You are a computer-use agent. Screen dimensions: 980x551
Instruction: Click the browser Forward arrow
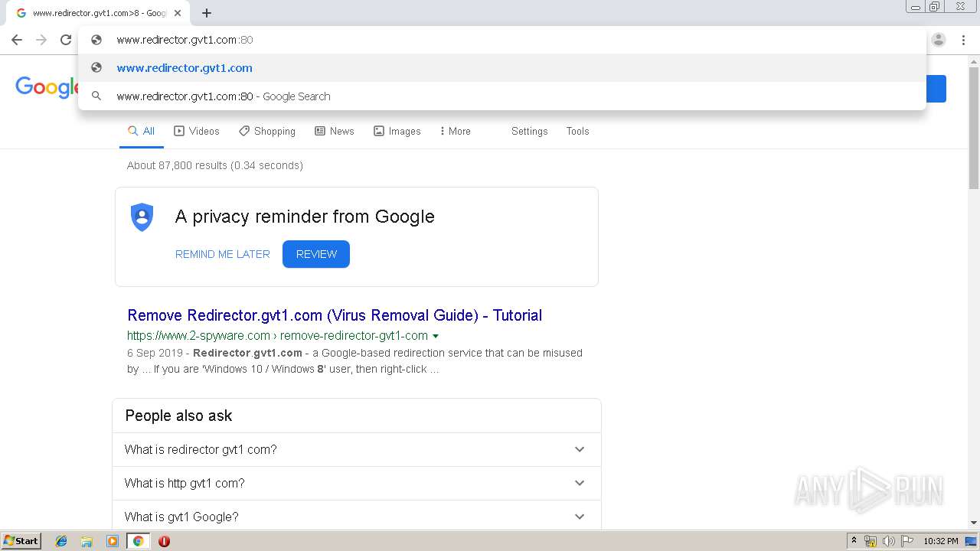point(41,40)
